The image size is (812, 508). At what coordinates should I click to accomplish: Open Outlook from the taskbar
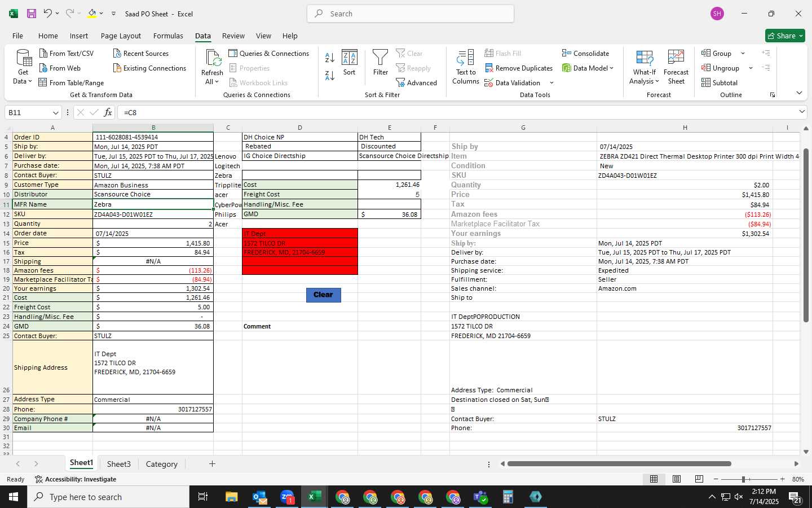click(x=259, y=497)
